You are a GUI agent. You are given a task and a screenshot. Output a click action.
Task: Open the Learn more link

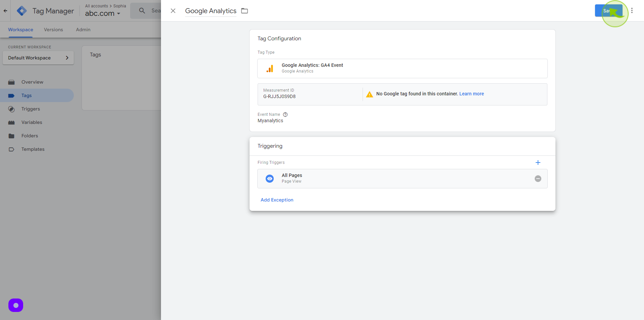click(x=472, y=94)
